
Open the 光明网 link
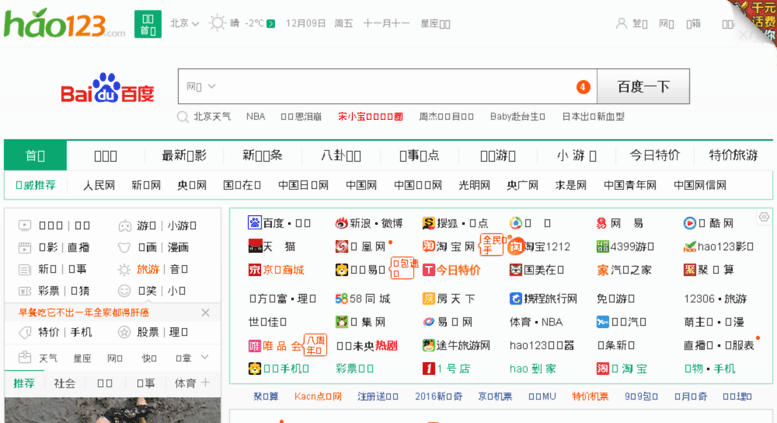pyautogui.click(x=474, y=185)
